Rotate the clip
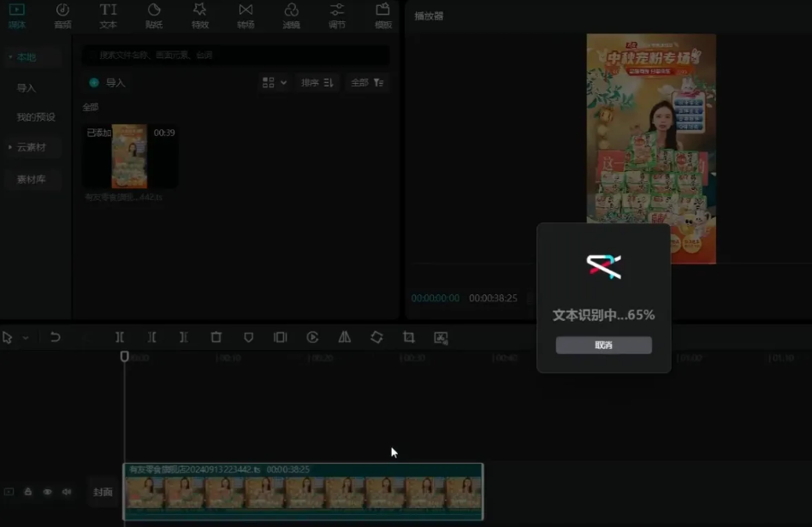This screenshot has height=527, width=812. (x=376, y=338)
